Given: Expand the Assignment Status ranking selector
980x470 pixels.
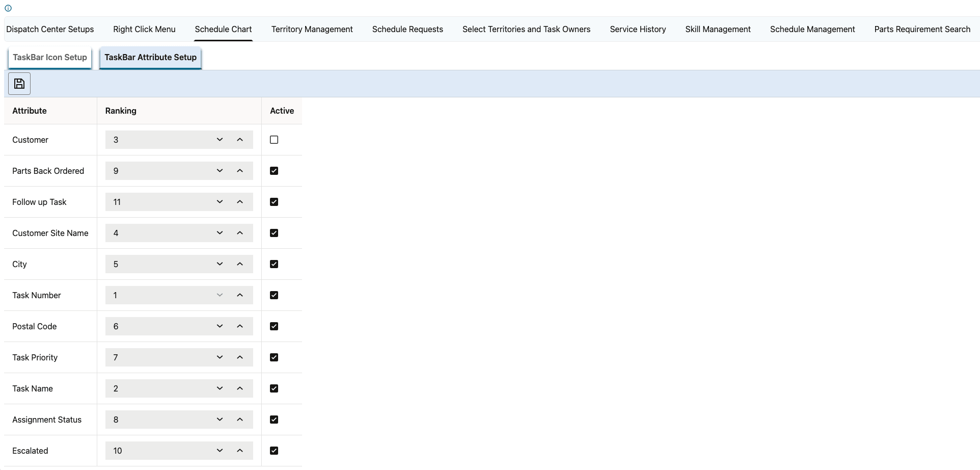Looking at the screenshot, I should click(x=220, y=419).
